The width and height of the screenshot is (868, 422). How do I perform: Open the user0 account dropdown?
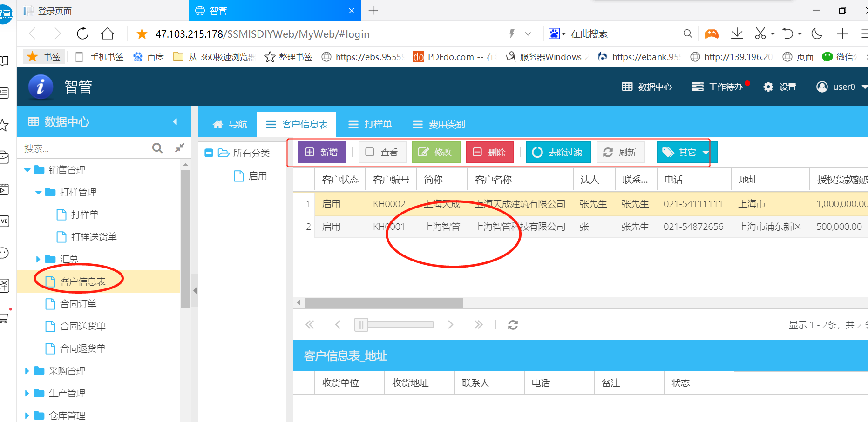pos(841,87)
